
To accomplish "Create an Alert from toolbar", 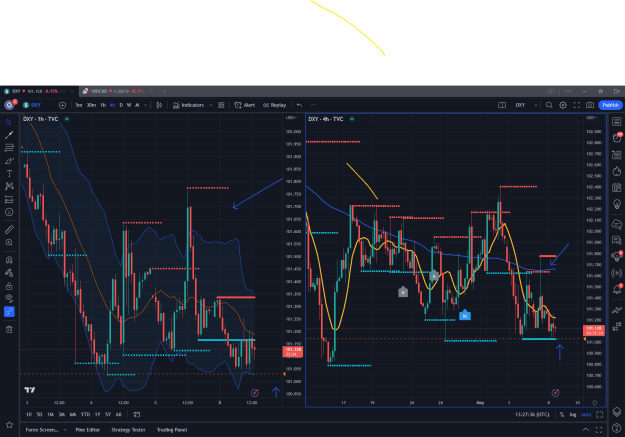I will (245, 105).
